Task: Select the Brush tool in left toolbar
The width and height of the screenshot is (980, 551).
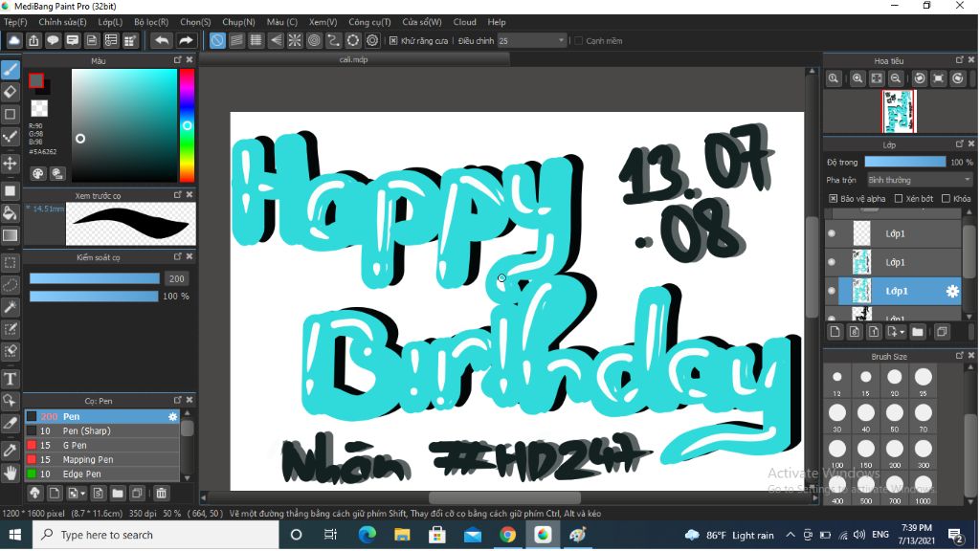Action: pos(10,69)
